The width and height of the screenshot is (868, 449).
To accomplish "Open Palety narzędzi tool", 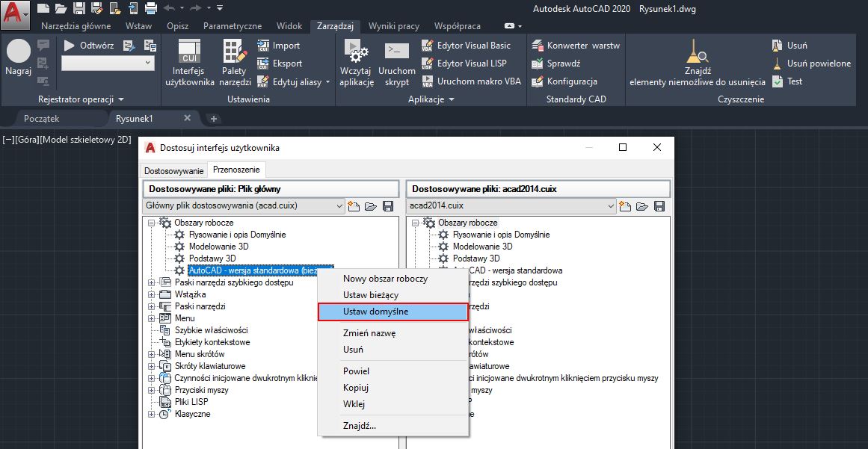I will tap(236, 63).
